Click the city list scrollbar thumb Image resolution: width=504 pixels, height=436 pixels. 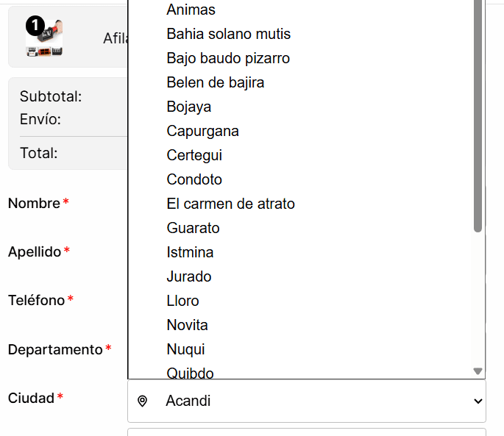478,115
